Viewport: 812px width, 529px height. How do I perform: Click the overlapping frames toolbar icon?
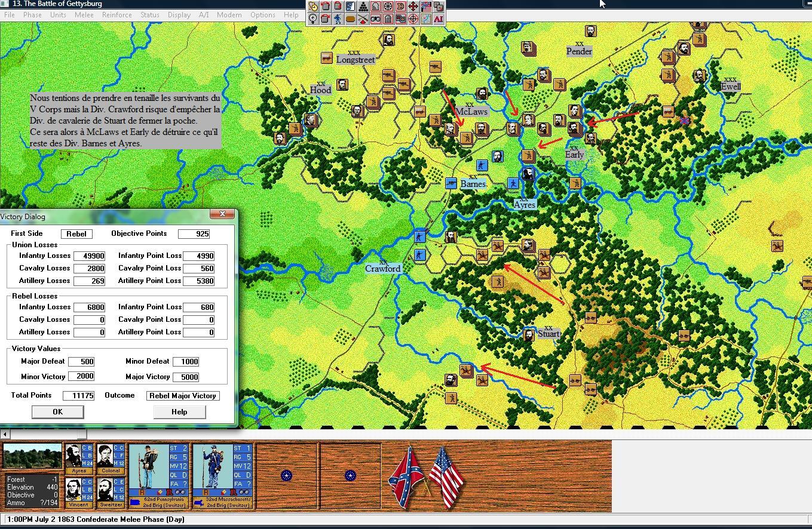400,19
